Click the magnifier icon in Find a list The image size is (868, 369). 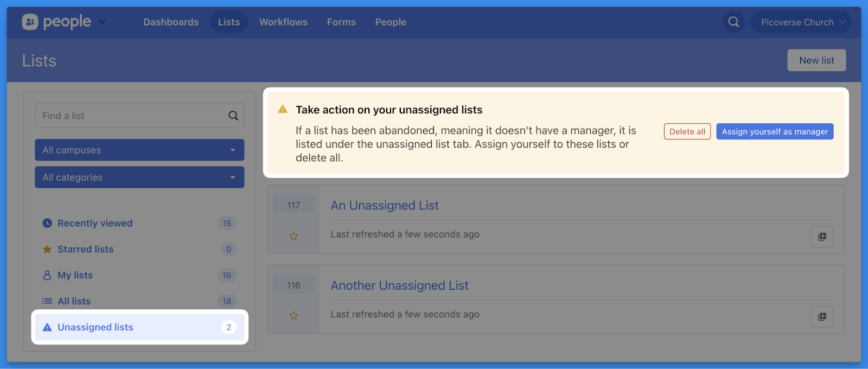(x=233, y=116)
